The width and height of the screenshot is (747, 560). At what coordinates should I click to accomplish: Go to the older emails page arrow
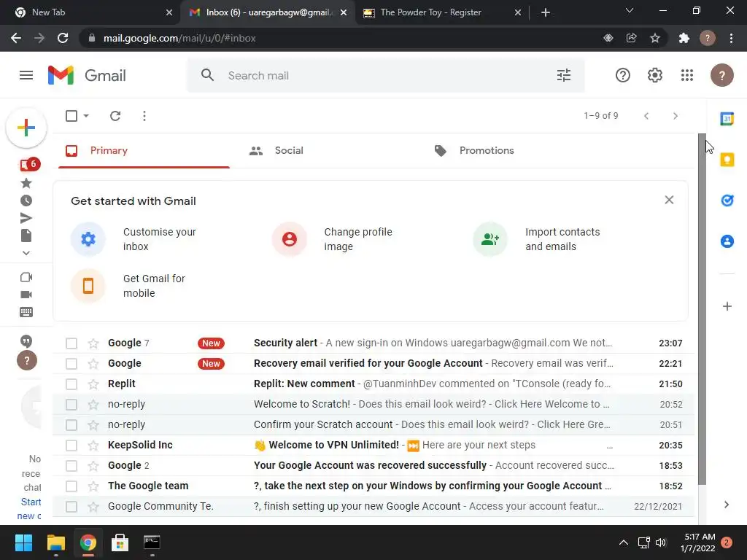pos(675,116)
